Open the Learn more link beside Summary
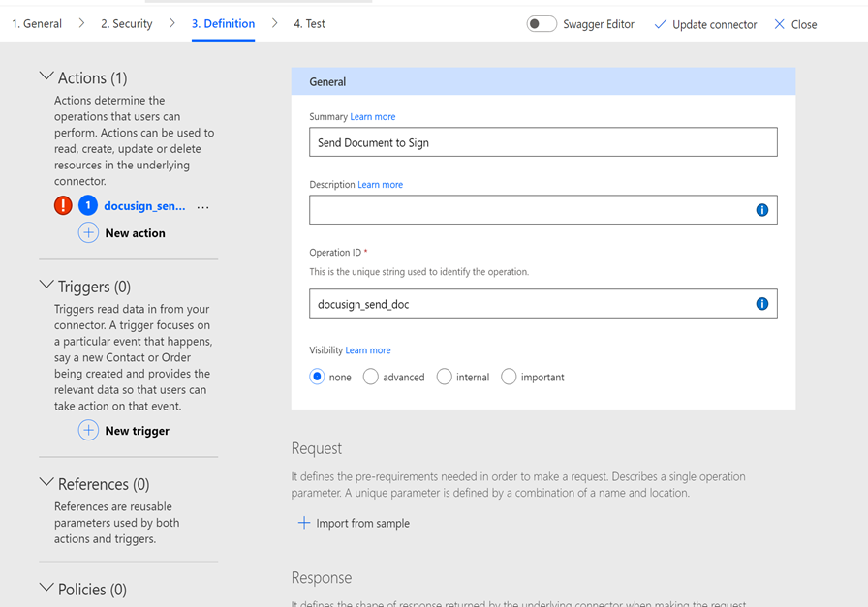The width and height of the screenshot is (868, 607). click(x=373, y=116)
